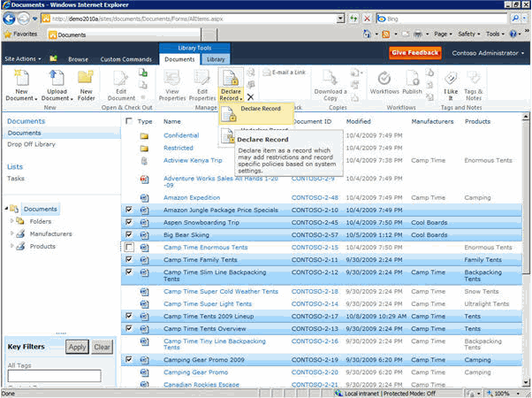
Task: Click the CONTOSO-2-48 document ID
Action: (x=315, y=197)
